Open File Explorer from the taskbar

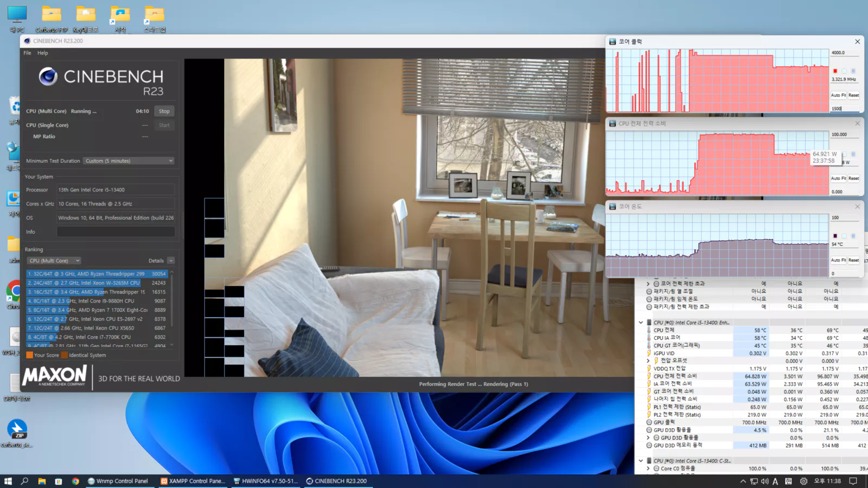pos(42,481)
